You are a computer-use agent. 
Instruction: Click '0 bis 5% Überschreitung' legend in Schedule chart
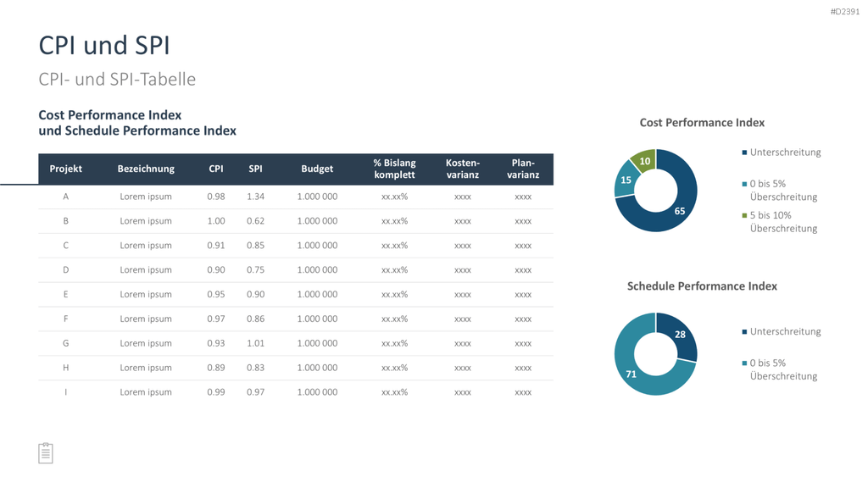(780, 369)
